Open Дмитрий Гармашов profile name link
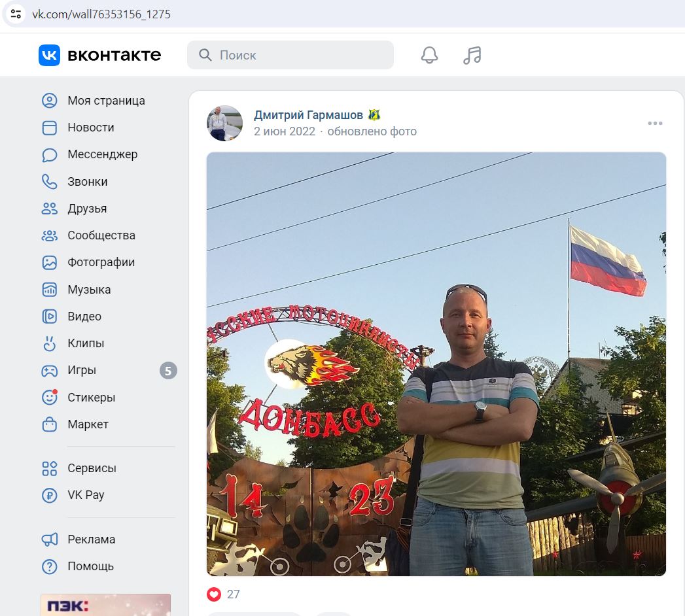 click(x=308, y=115)
